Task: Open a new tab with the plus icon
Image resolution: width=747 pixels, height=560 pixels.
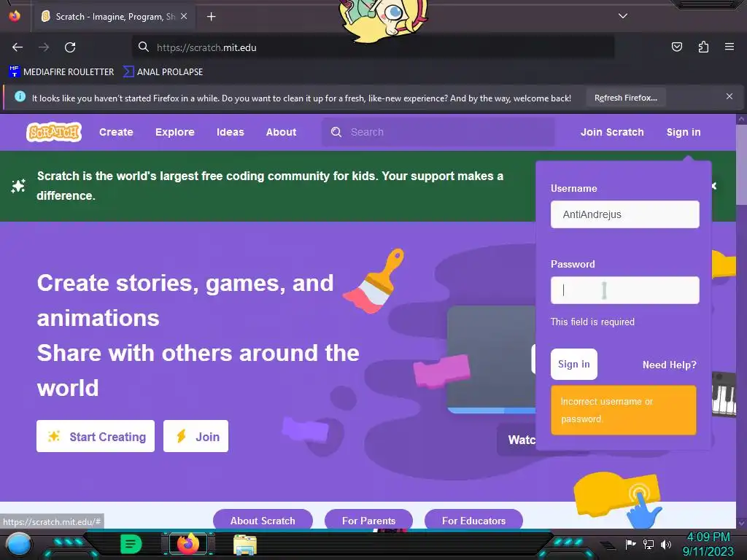Action: click(x=211, y=17)
